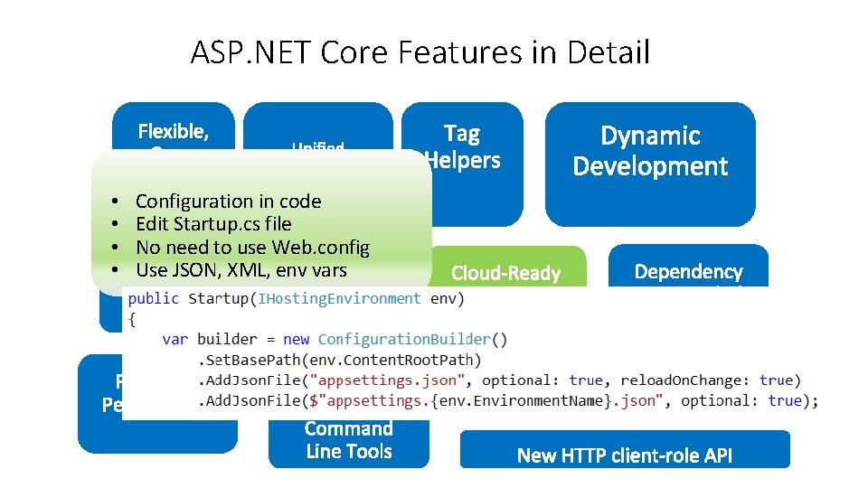Click the bullet 'Use JSON, XML, env vars'
This screenshot has width=868, height=488.
coord(241,270)
